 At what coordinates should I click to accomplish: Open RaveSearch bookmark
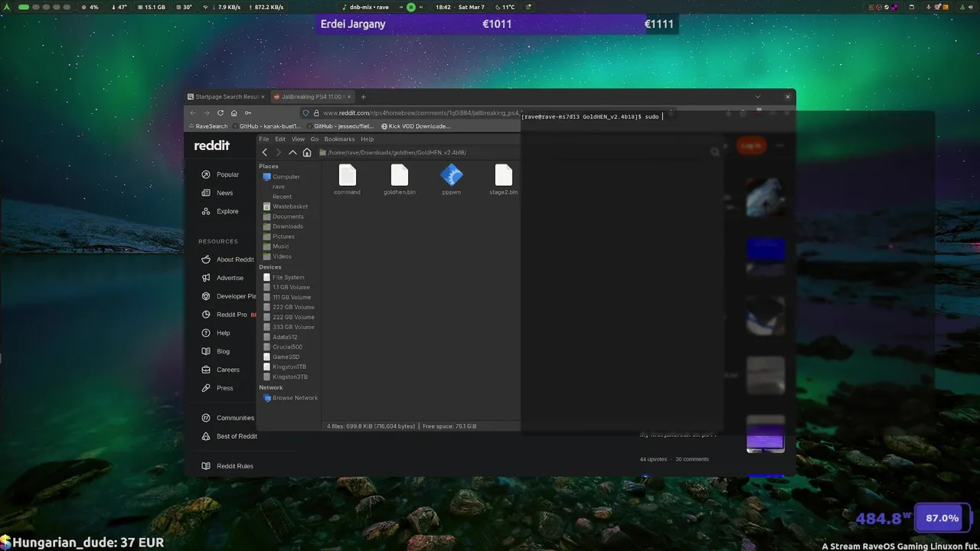(x=208, y=126)
